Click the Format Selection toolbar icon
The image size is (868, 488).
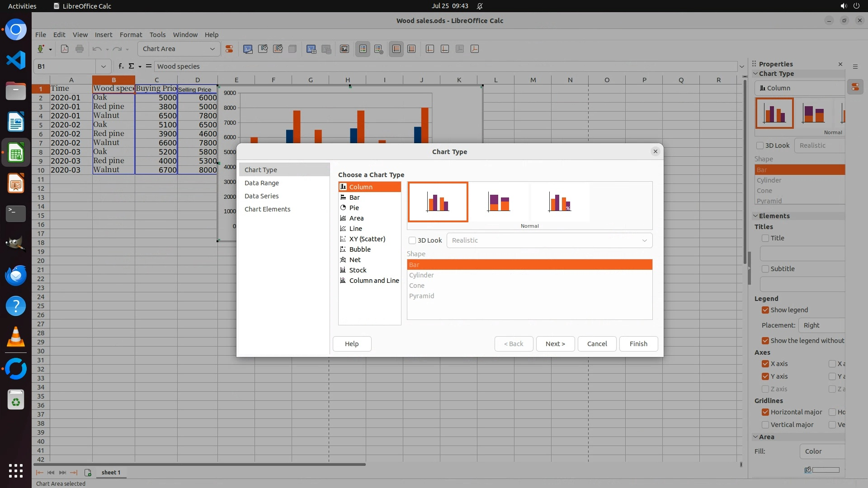(229, 49)
